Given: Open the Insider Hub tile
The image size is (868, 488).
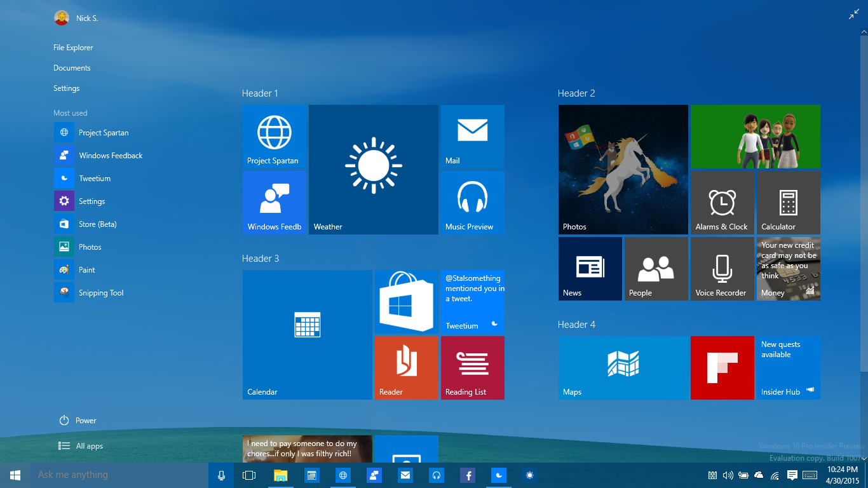Looking at the screenshot, I should pyautogui.click(x=789, y=368).
